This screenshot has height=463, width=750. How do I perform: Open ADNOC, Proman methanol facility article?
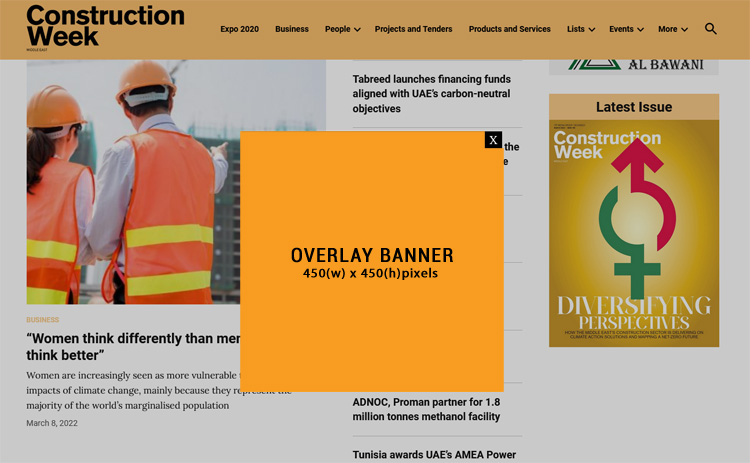[426, 409]
